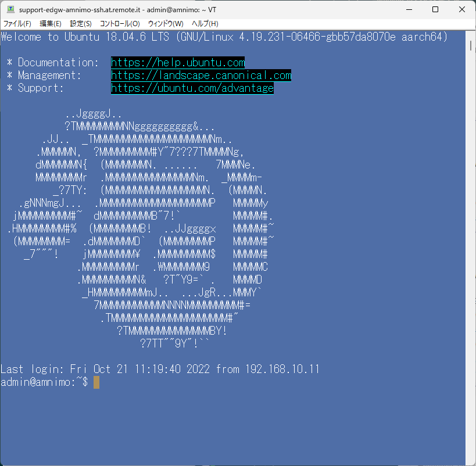Click the 192.168.10.11 IP address
Screen dimensions: 476x466
tap(282, 369)
